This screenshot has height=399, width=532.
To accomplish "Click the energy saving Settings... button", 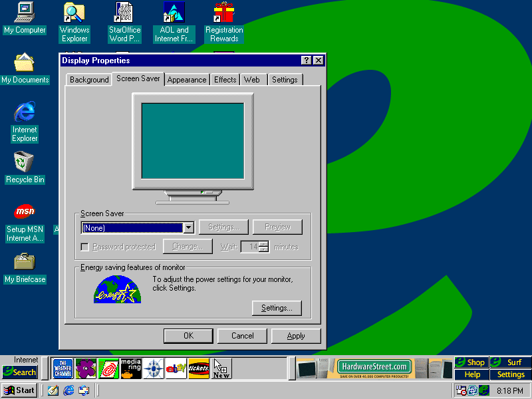I will 277,308.
